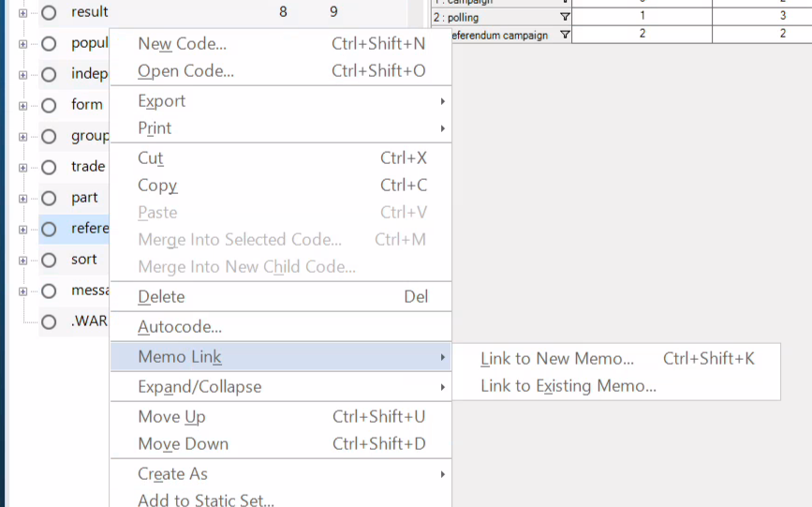
Task: Select Link to Existing Memo…
Action: click(x=568, y=386)
